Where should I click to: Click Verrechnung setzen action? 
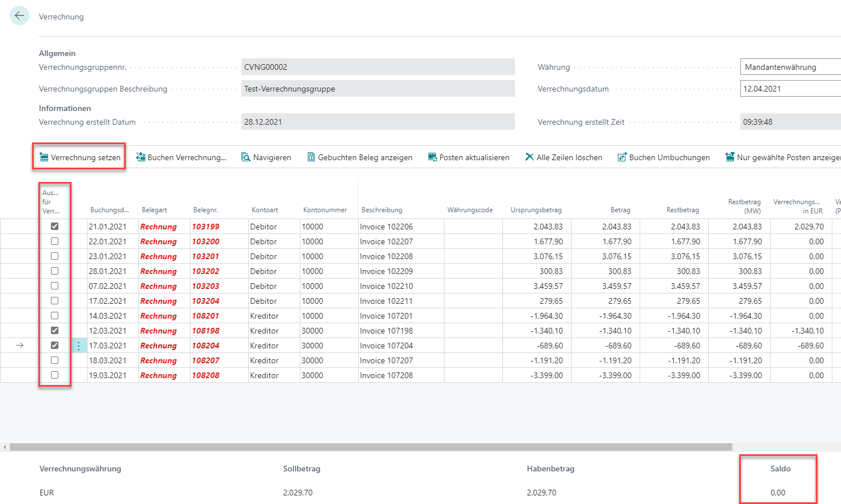tap(80, 157)
